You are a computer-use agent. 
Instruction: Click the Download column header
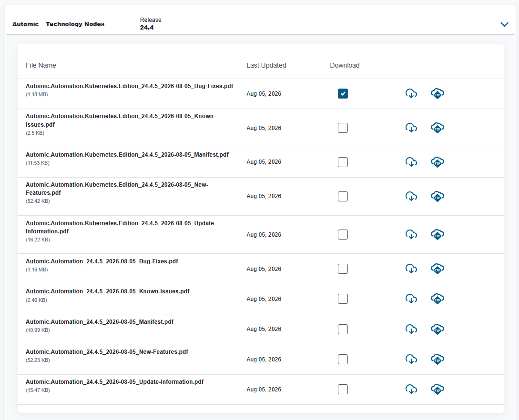coord(345,66)
